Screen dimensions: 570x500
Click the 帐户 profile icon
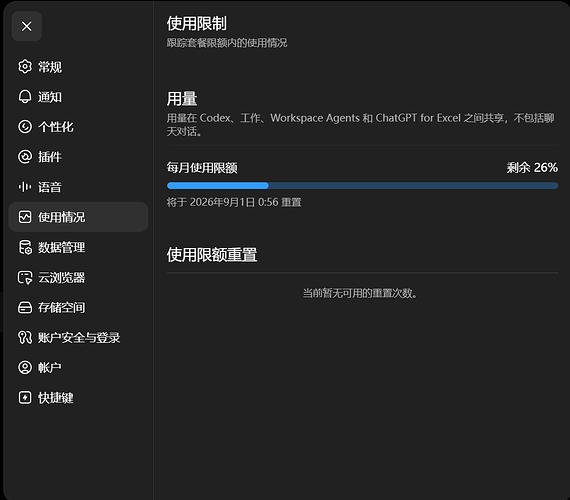(x=25, y=367)
